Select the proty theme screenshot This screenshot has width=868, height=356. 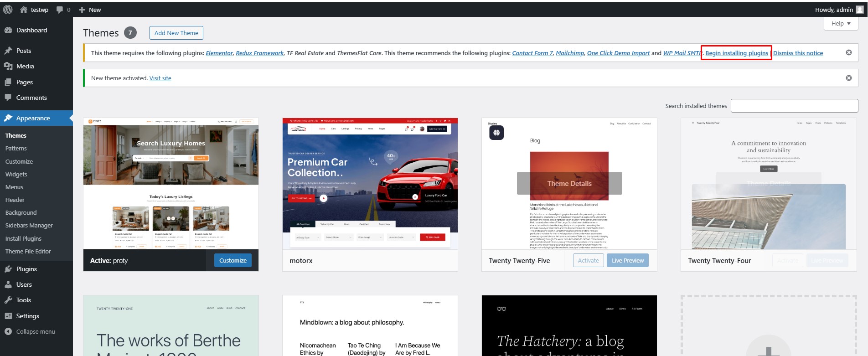click(x=171, y=184)
